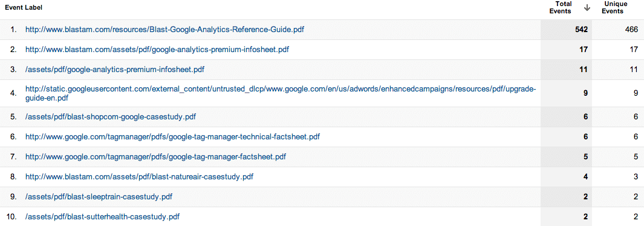Viewport: 644px width, 226px height.
Task: Click row number 3.
Action: (13, 70)
